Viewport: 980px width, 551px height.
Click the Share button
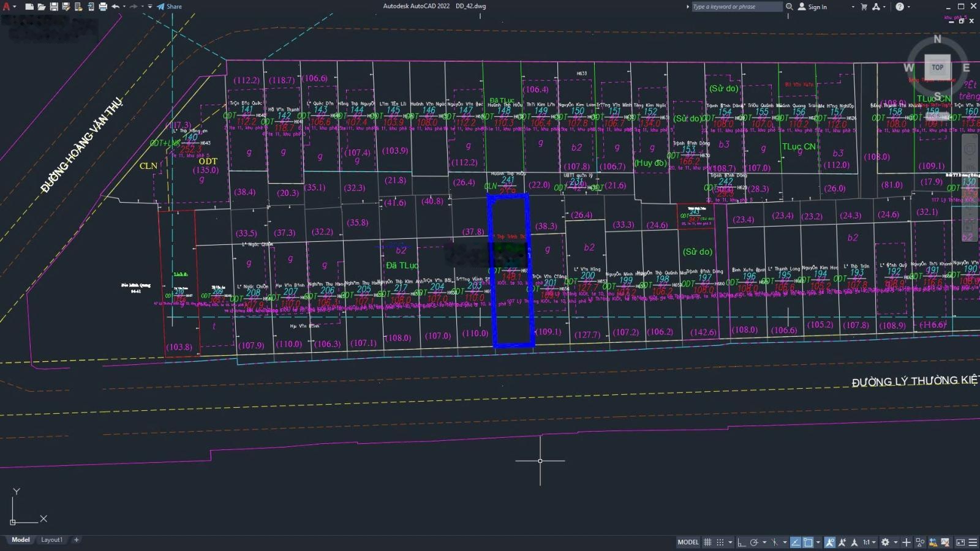click(x=170, y=7)
